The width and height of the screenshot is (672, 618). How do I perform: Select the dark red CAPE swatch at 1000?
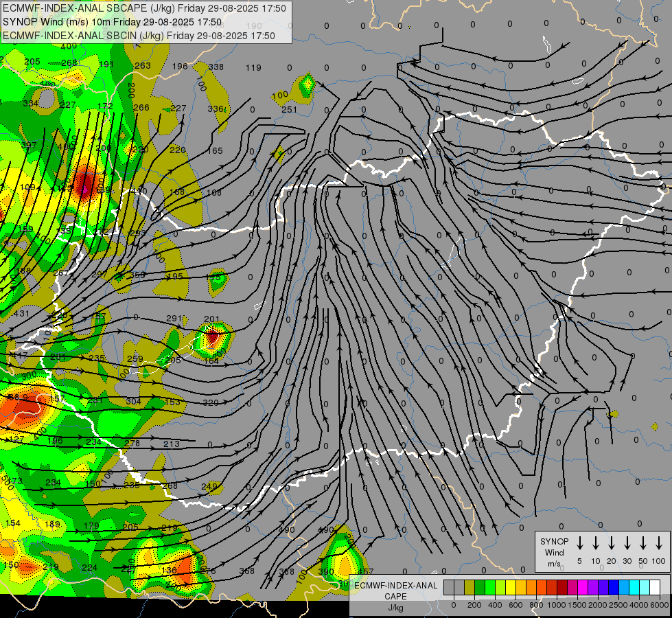pyautogui.click(x=562, y=587)
